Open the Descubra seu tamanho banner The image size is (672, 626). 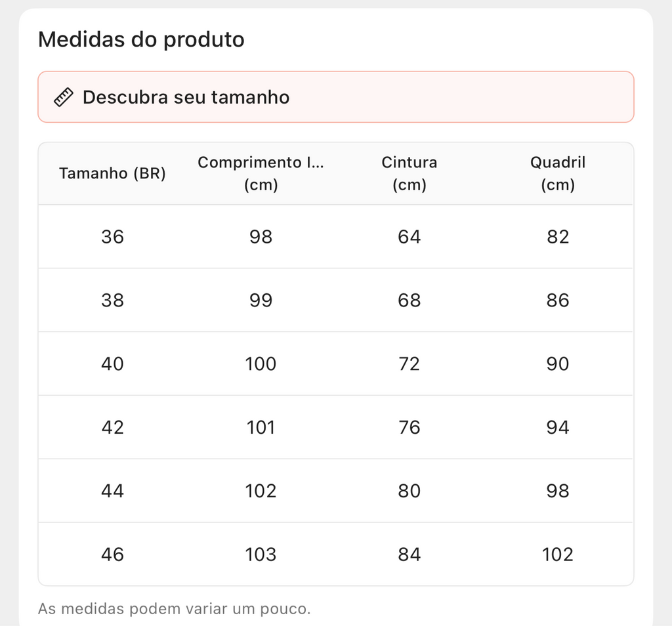(335, 97)
